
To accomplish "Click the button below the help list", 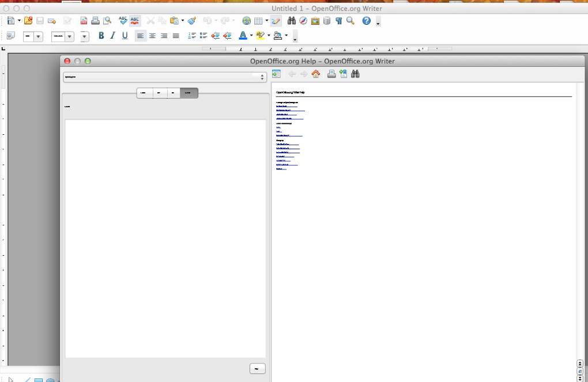I will (257, 369).
